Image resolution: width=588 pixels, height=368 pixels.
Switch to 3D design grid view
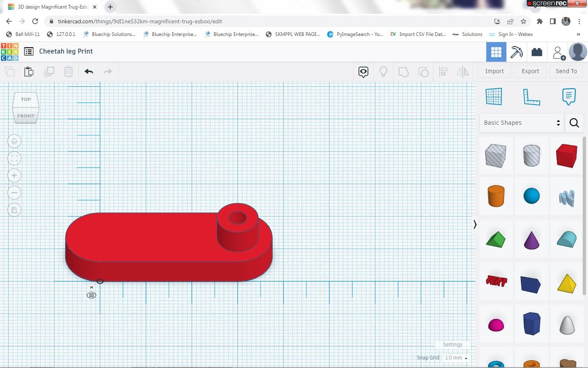click(496, 52)
